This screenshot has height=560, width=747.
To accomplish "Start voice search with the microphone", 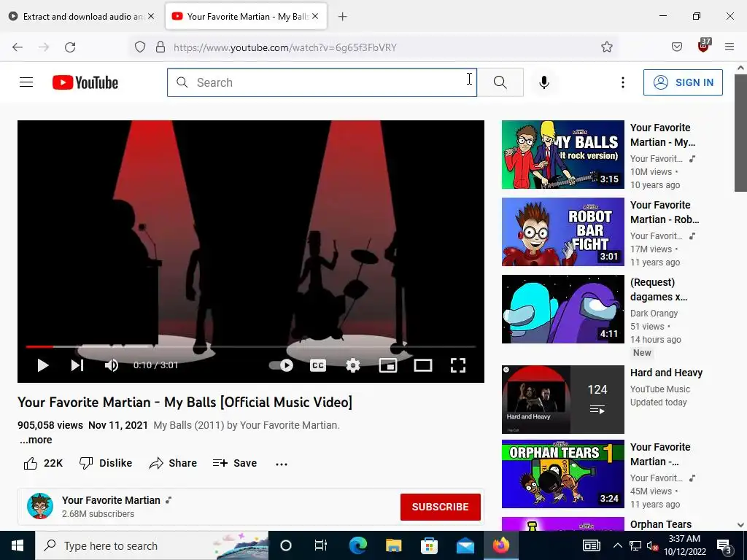I will [x=543, y=82].
